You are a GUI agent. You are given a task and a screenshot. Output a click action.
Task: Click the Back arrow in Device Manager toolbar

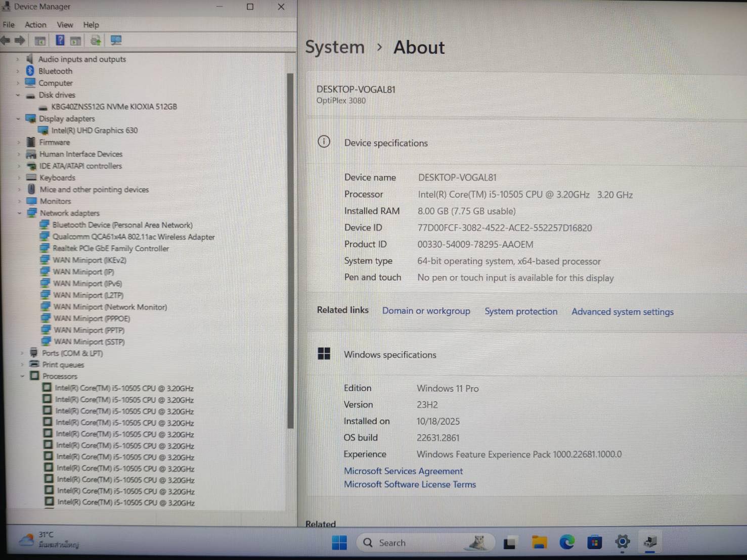click(6, 40)
